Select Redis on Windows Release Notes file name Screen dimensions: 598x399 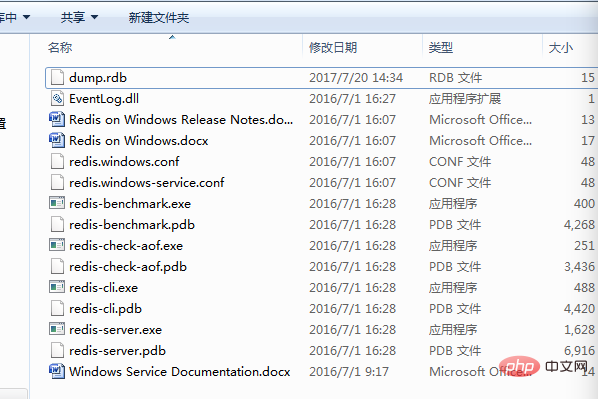click(181, 120)
